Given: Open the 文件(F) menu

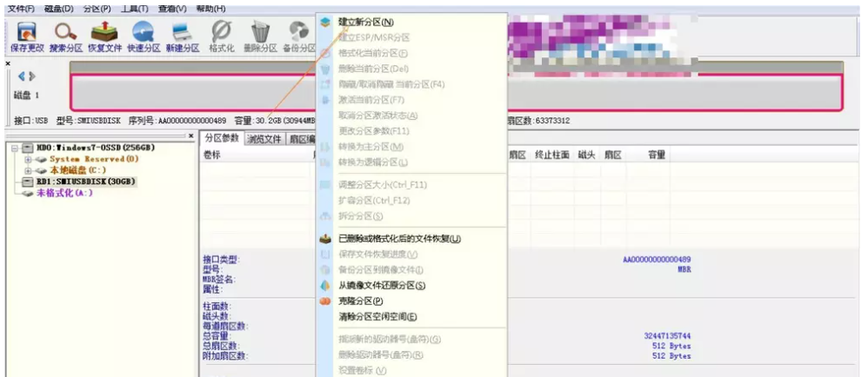Looking at the screenshot, I should click(22, 9).
